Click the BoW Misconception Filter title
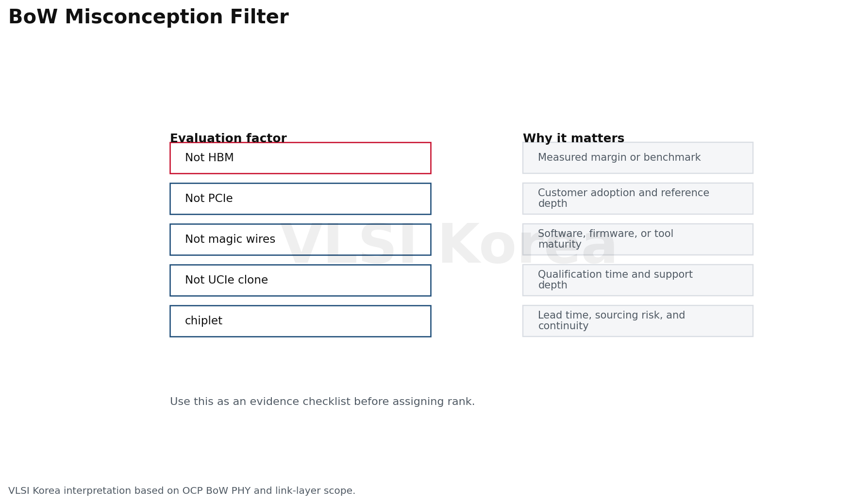853x504 pixels. pos(149,17)
